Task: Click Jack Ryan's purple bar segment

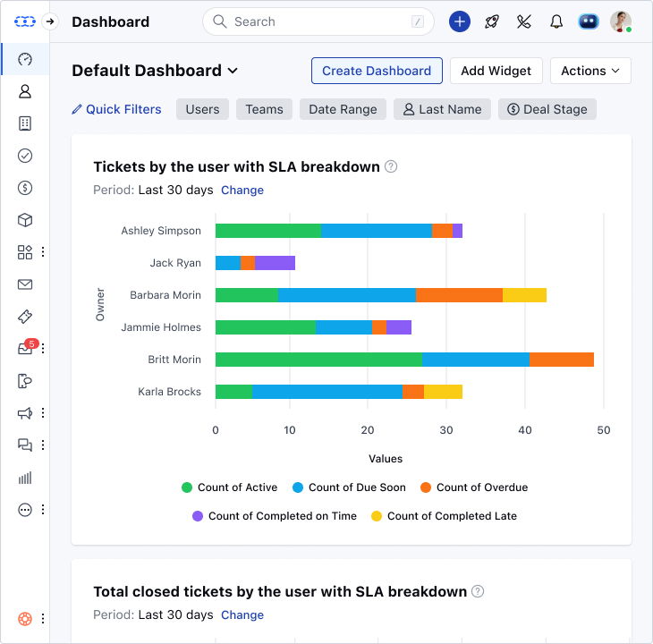Action: [x=275, y=263]
